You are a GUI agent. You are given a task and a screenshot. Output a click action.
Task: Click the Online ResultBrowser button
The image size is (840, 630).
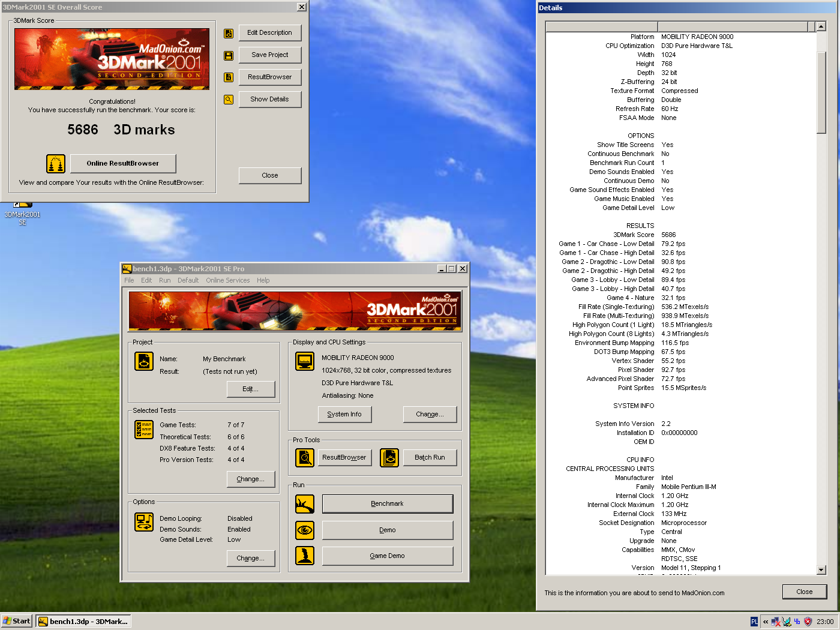point(123,164)
